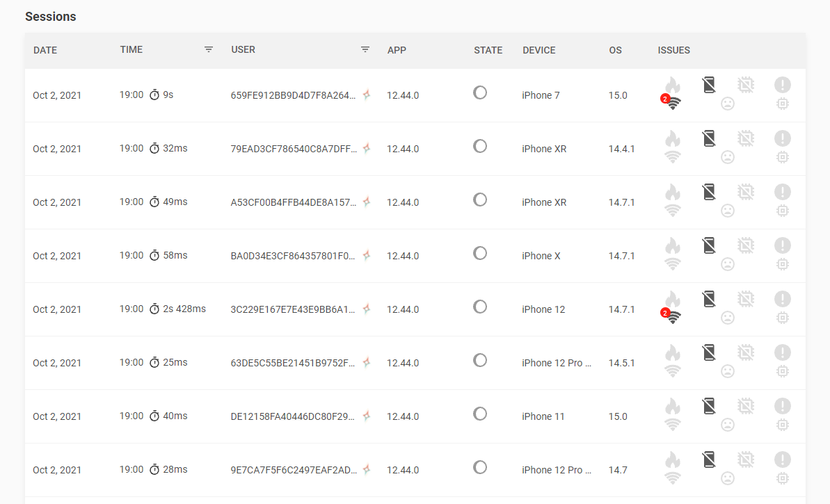830x504 pixels.
Task: Click the STATE column header
Action: point(488,50)
